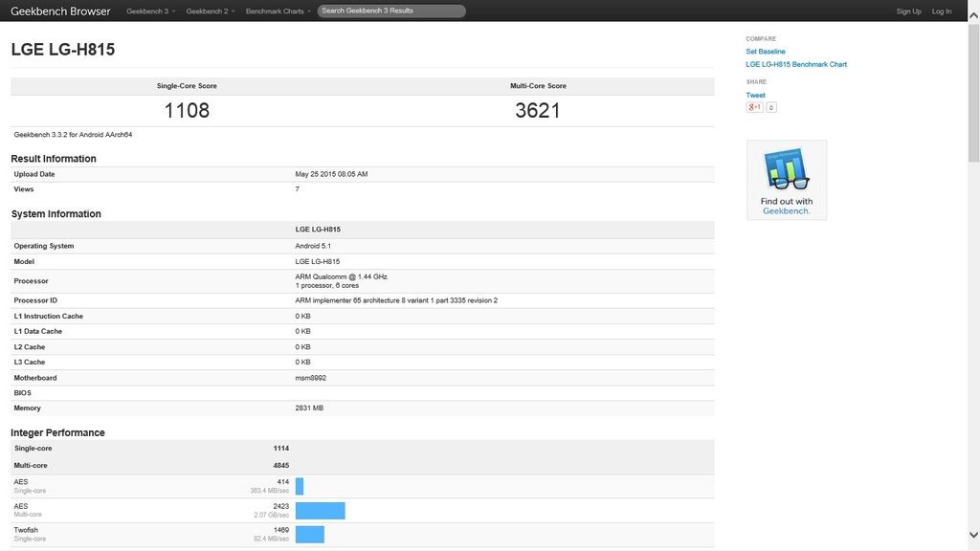Click the Google +1 count bubble

tap(771, 107)
